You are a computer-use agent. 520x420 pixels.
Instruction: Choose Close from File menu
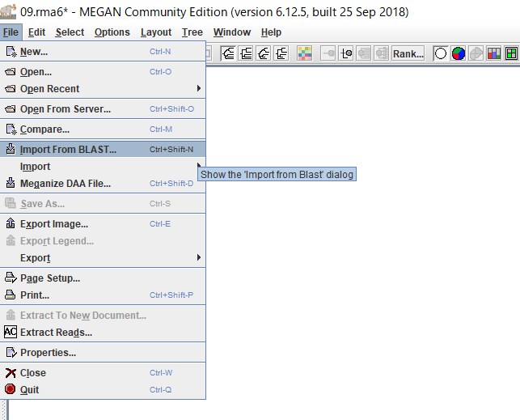pos(103,372)
